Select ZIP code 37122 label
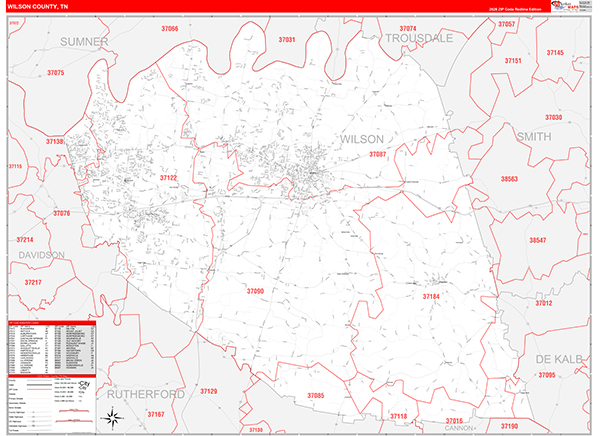Viewport: 600px width, 436px height. pos(168,178)
